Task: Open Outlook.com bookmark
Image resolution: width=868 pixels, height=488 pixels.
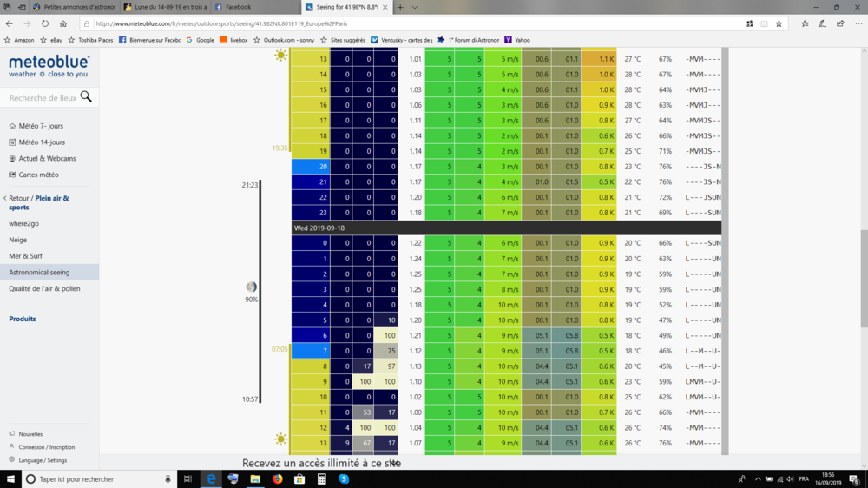Action: click(x=284, y=40)
